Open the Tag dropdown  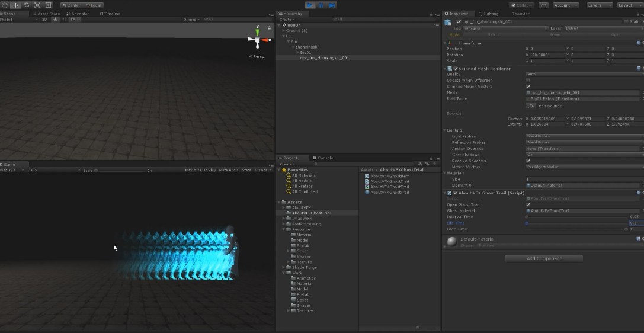[x=505, y=28]
